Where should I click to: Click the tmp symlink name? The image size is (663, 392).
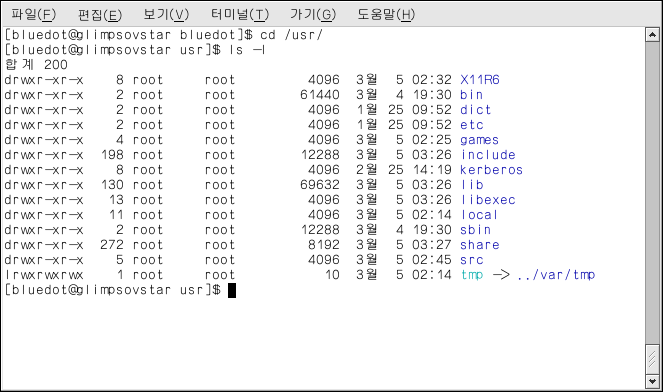click(x=472, y=275)
